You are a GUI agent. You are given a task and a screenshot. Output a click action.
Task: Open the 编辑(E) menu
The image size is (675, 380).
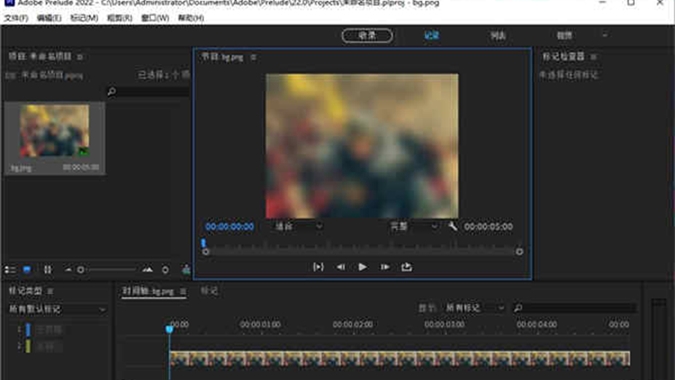point(49,18)
